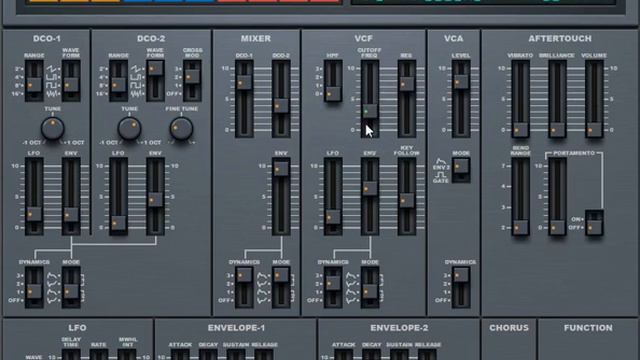Click the Aftertouch Vibrato slider

click(x=520, y=99)
